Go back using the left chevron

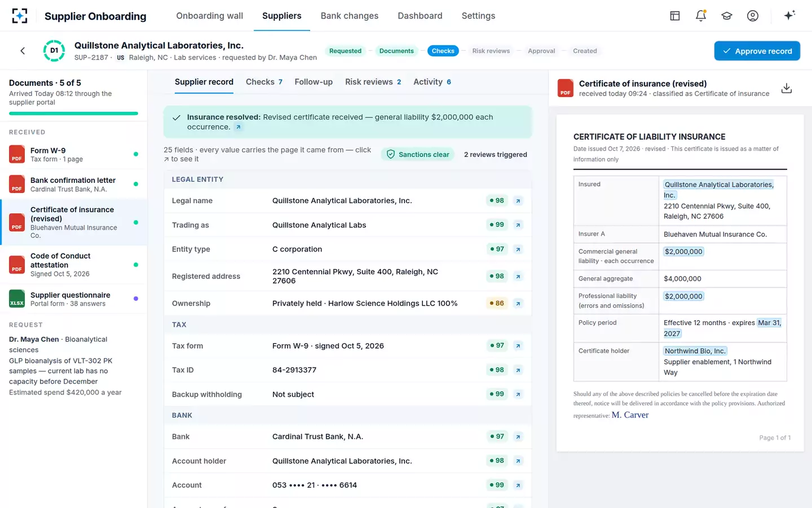point(23,51)
